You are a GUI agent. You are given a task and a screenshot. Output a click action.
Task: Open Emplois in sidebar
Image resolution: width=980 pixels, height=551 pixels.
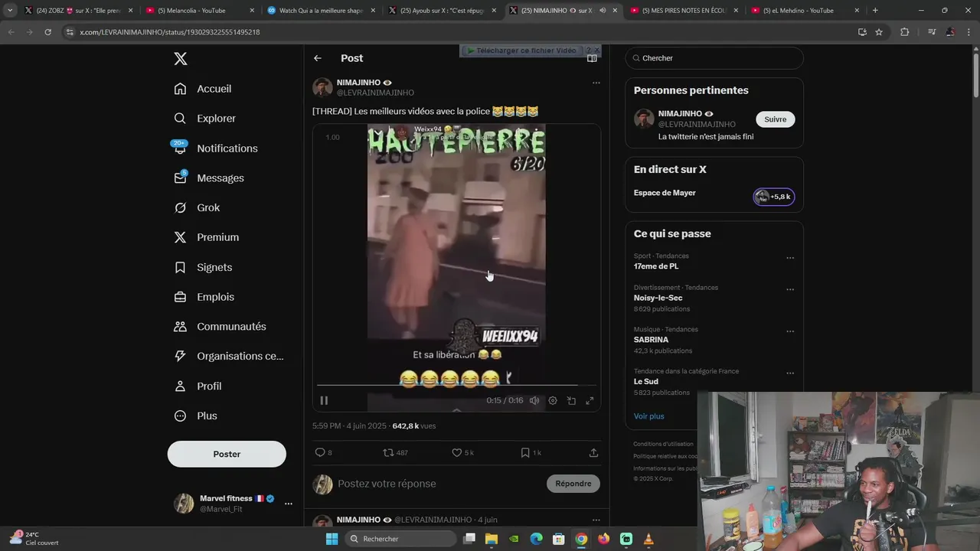click(x=204, y=297)
